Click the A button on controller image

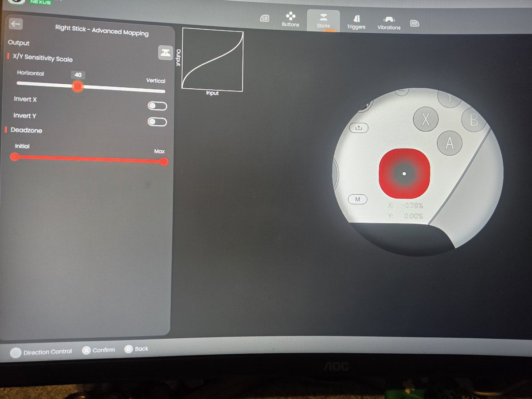click(x=450, y=143)
